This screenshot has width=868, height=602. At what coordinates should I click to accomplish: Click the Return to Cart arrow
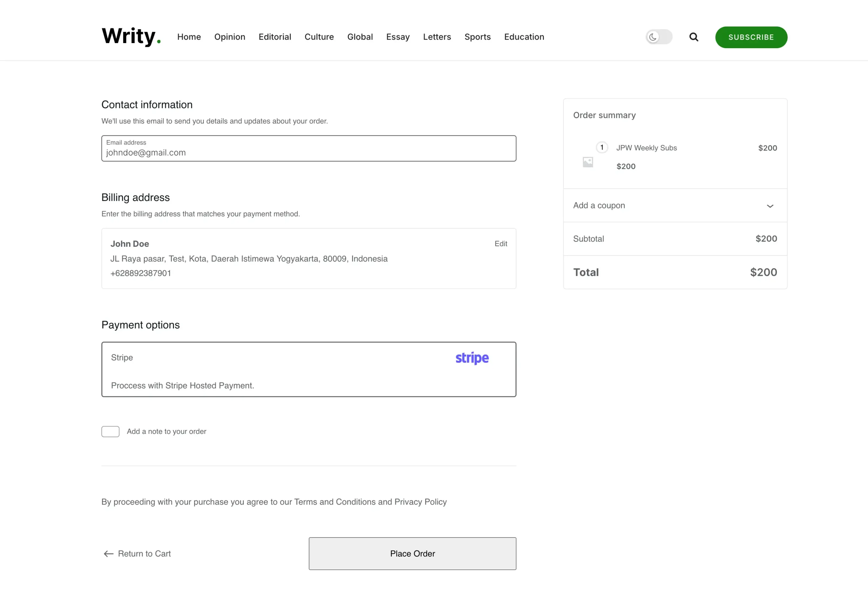point(108,553)
